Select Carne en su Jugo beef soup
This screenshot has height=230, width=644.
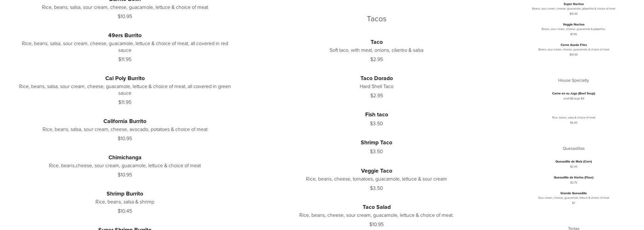(573, 93)
